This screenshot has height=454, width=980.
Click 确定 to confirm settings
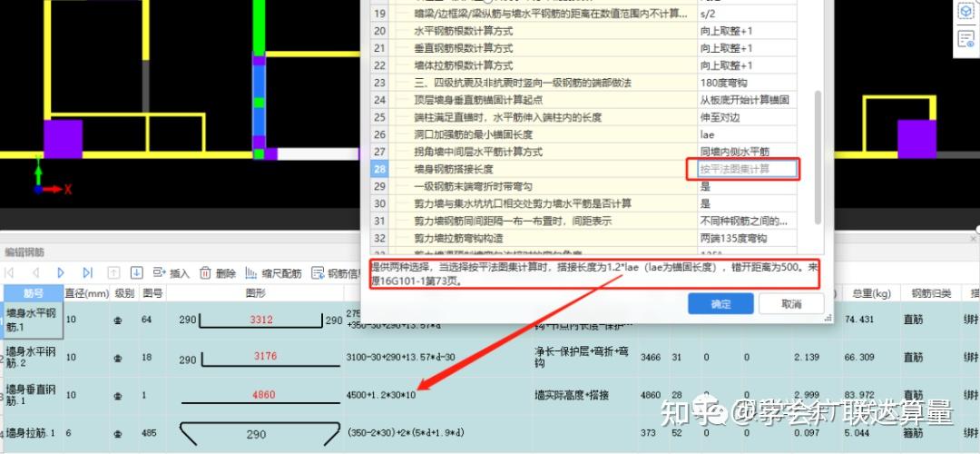coord(720,304)
